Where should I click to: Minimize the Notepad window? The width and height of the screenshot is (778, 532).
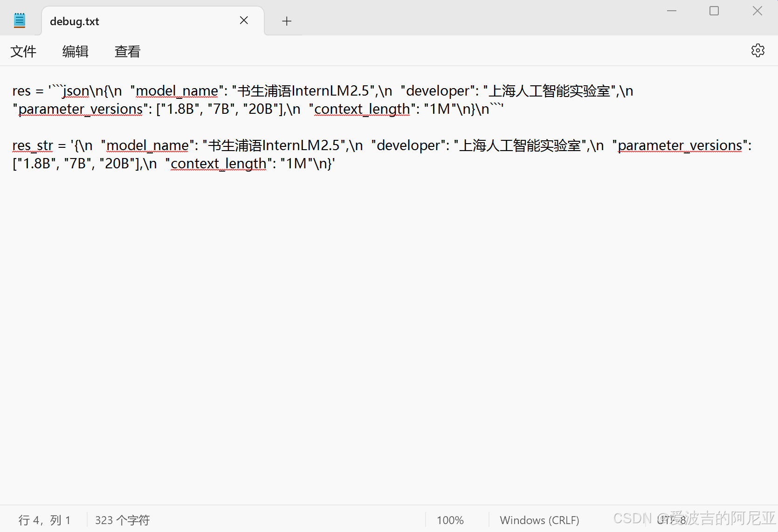(672, 11)
